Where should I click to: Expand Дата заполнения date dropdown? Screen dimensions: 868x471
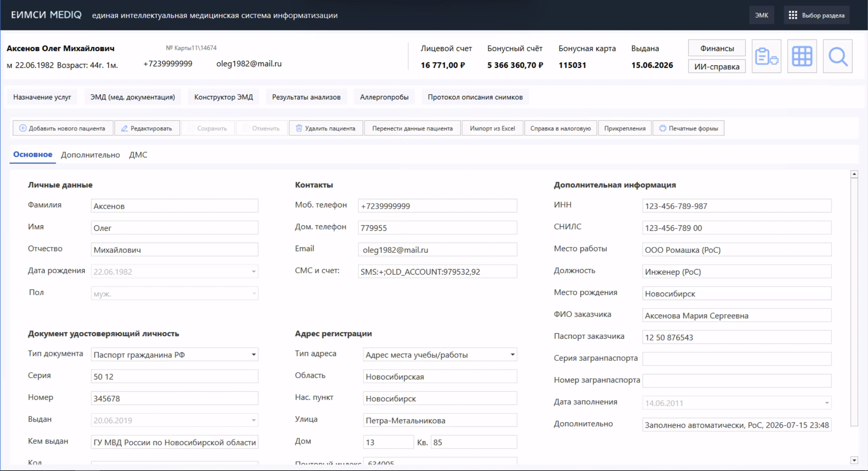click(x=827, y=403)
